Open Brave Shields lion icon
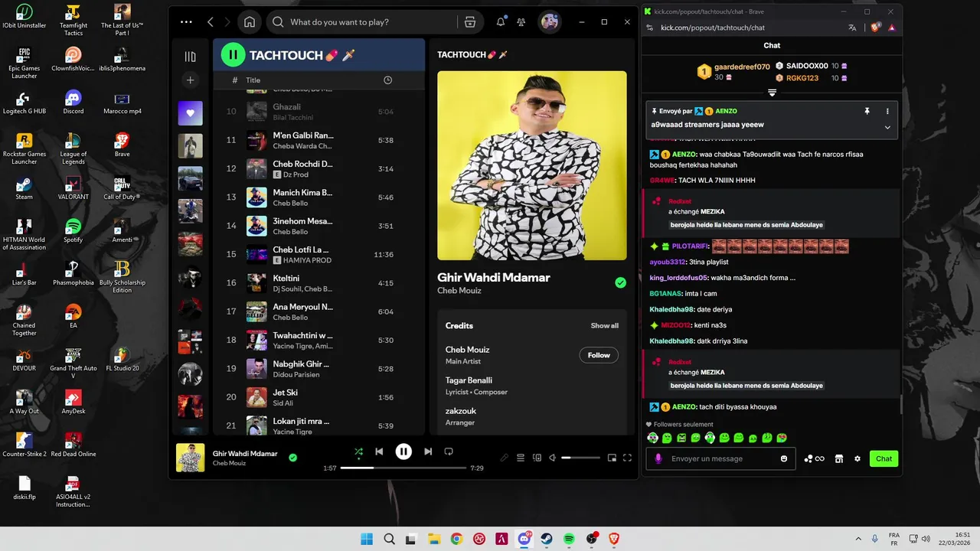The image size is (980, 551). (876, 28)
